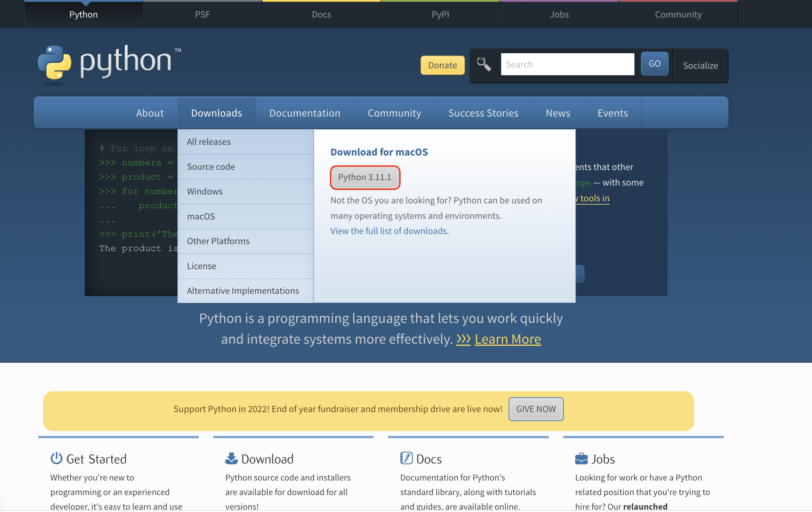
Task: Click the Python snake logo
Action: [x=55, y=63]
